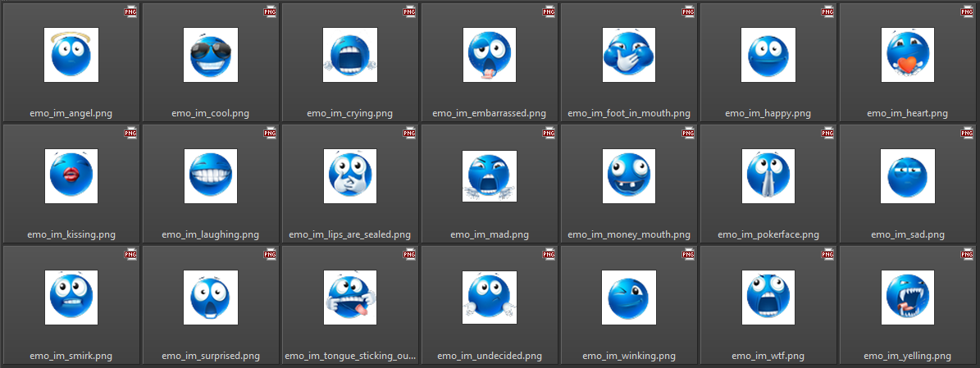Select the pokerface emoticon thumbnail
The width and height of the screenshot is (980, 368).
click(x=768, y=176)
